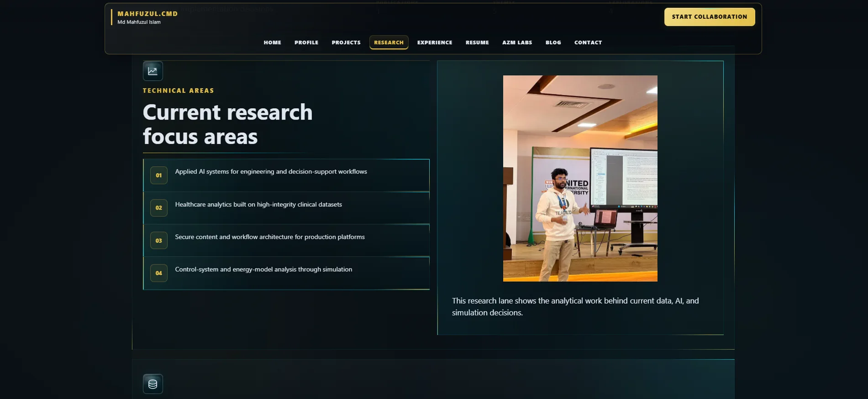Go to the Profile page
868x399 pixels.
(306, 42)
